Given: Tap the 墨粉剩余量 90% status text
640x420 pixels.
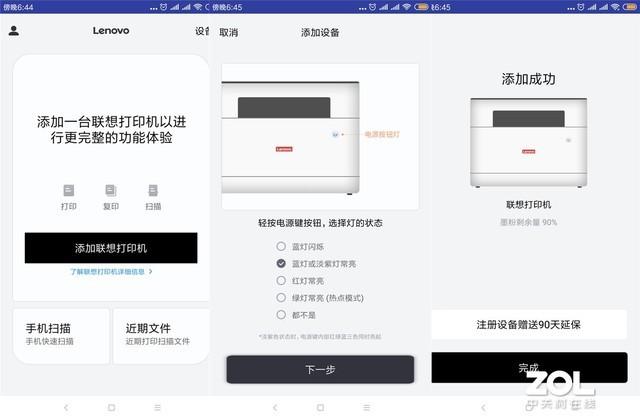Looking at the screenshot, I should click(x=529, y=222).
